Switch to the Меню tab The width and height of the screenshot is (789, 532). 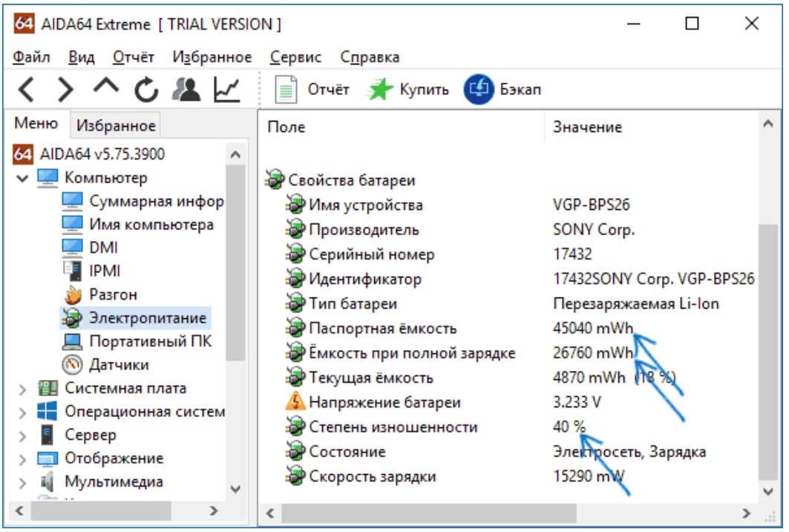click(36, 123)
